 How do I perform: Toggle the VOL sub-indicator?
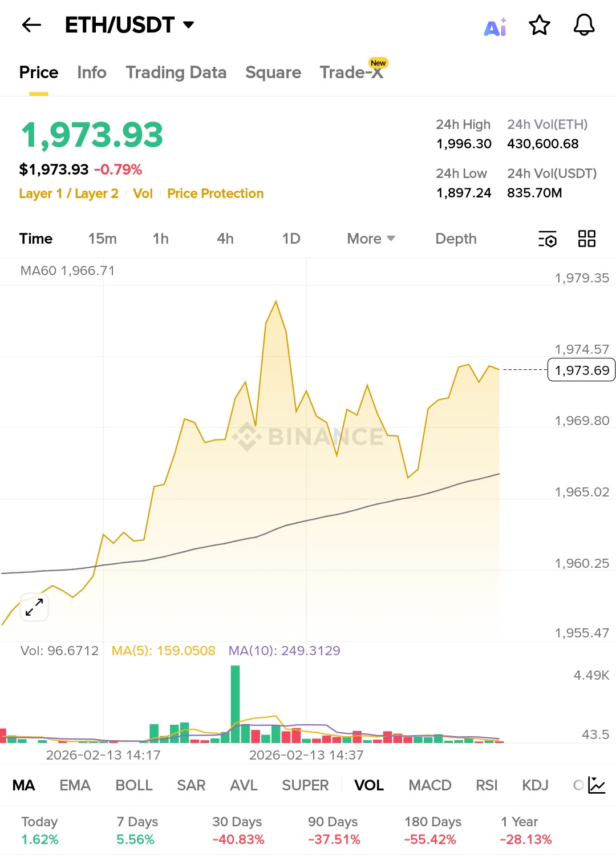[369, 785]
